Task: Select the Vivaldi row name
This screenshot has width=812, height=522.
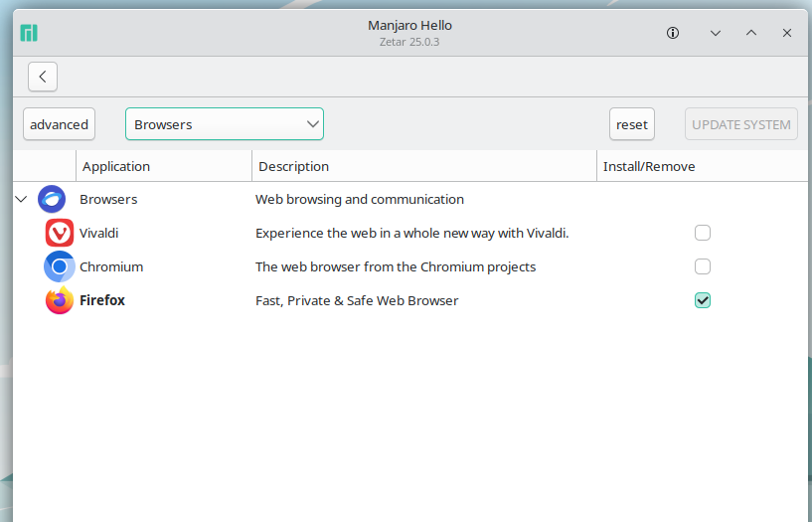Action: click(x=99, y=233)
